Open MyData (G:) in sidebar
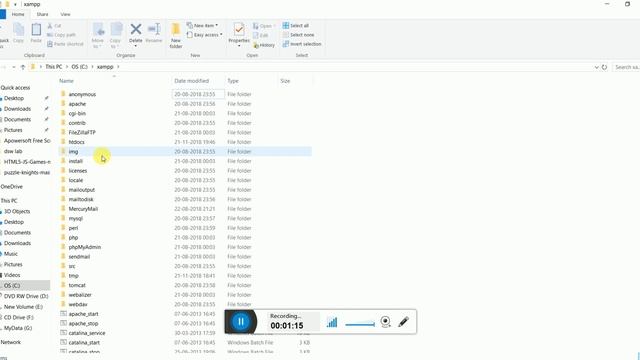Viewport: 640px width, 360px height. tap(18, 328)
